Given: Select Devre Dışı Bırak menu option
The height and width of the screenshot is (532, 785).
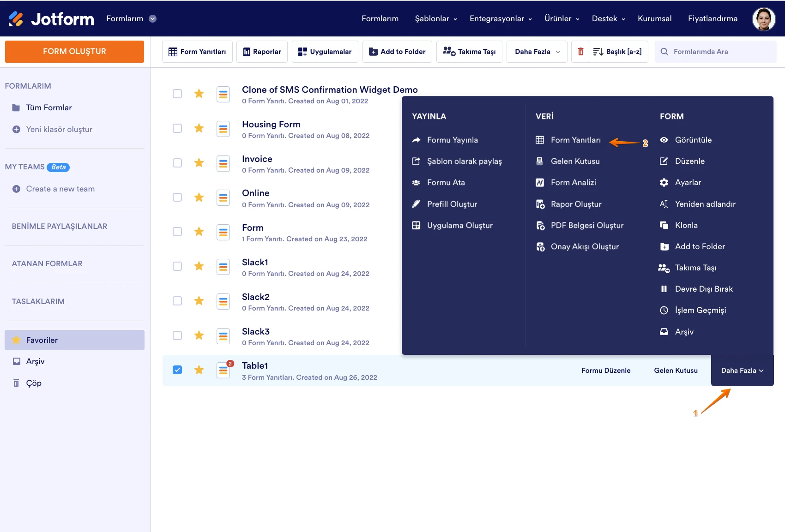Looking at the screenshot, I should 703,289.
